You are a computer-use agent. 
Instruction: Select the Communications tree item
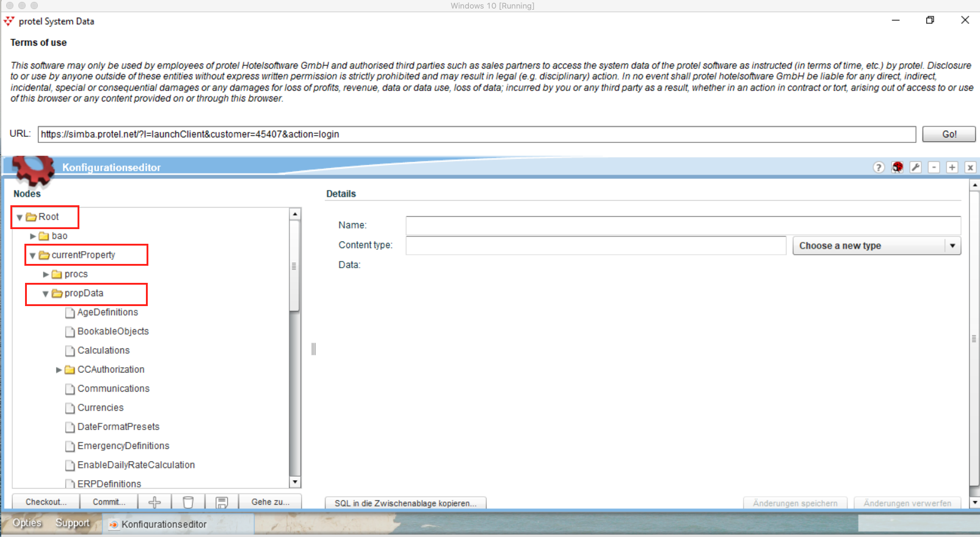click(x=113, y=389)
